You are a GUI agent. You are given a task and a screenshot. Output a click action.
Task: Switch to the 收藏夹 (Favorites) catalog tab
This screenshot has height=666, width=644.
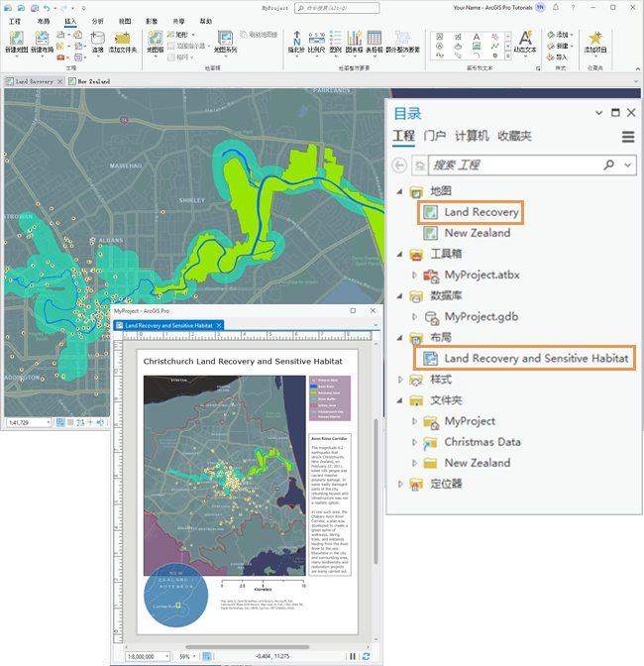click(514, 136)
